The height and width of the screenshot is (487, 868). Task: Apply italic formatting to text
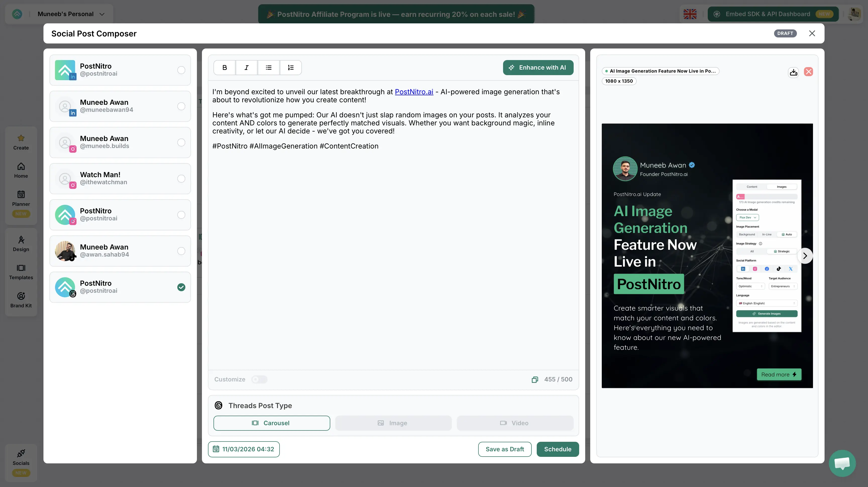tap(246, 67)
